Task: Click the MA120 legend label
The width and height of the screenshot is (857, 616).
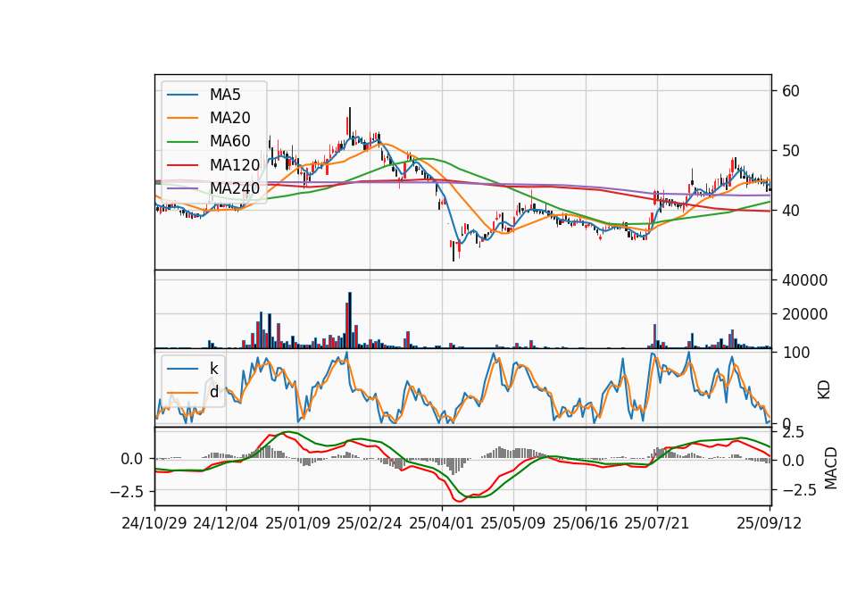Action: (235, 164)
